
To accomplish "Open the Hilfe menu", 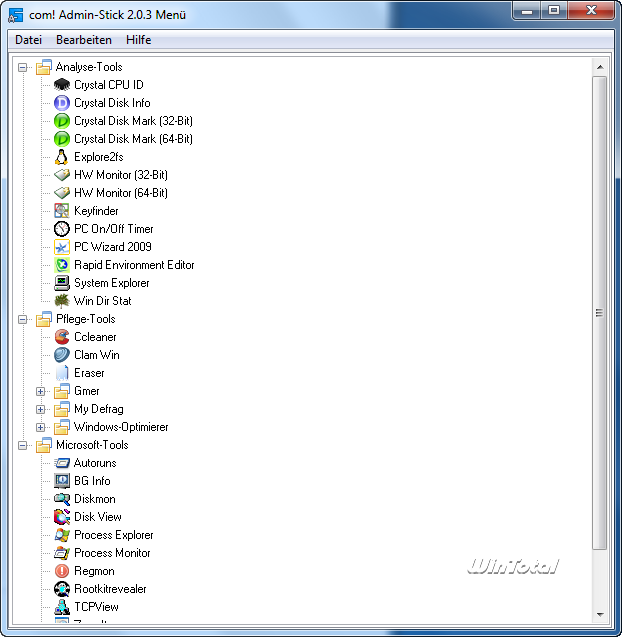I will (139, 40).
